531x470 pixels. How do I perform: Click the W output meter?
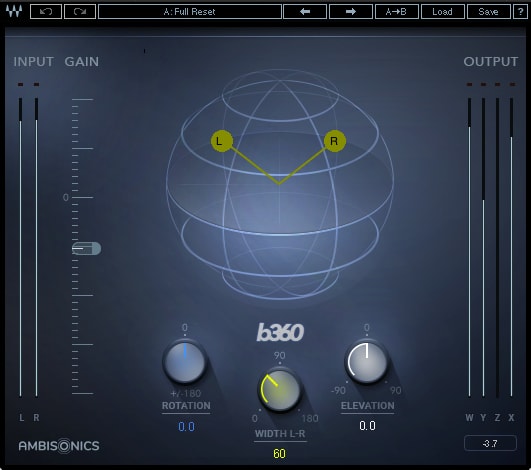(469, 247)
